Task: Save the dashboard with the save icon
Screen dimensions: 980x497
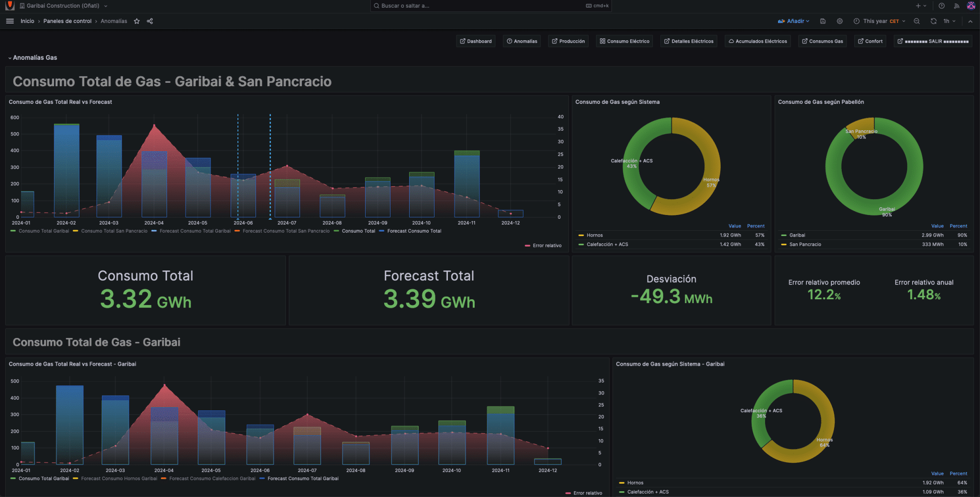Action: tap(823, 21)
